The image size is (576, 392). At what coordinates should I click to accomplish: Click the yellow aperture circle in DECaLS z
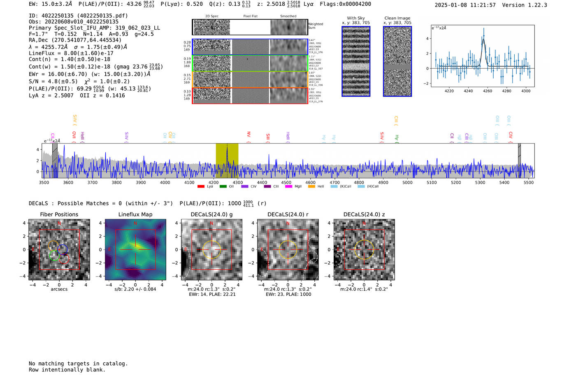pos(364,250)
